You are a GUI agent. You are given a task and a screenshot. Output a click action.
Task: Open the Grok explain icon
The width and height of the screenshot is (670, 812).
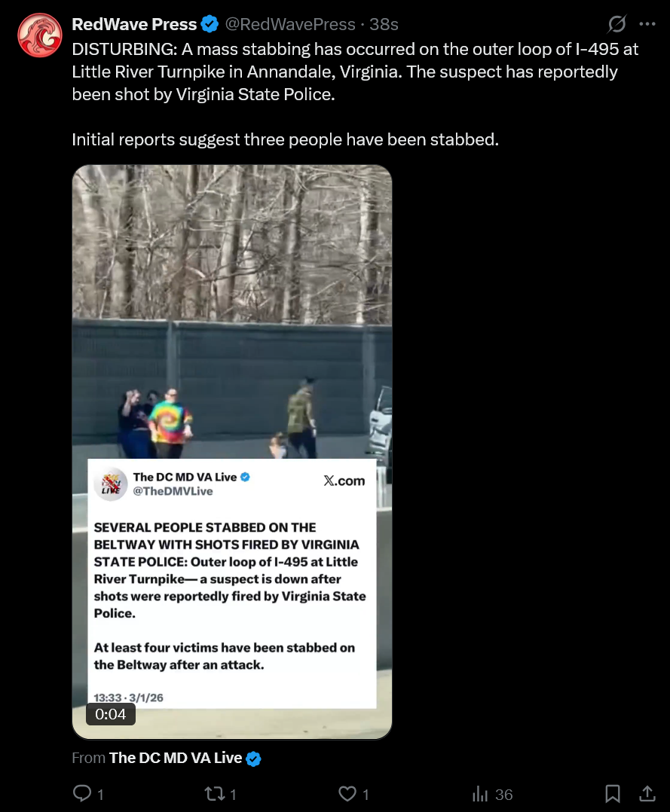click(616, 24)
